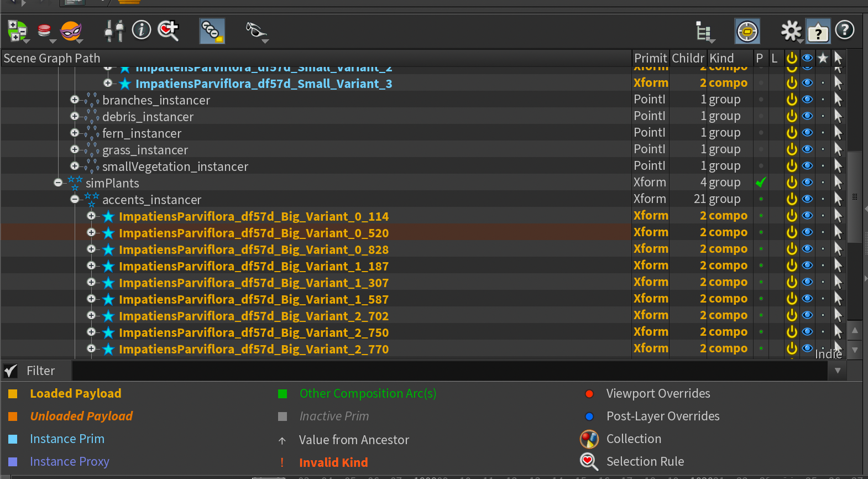Select ImpatiensParviflora_df57d_Small_Variant_3 entry

[263, 84]
